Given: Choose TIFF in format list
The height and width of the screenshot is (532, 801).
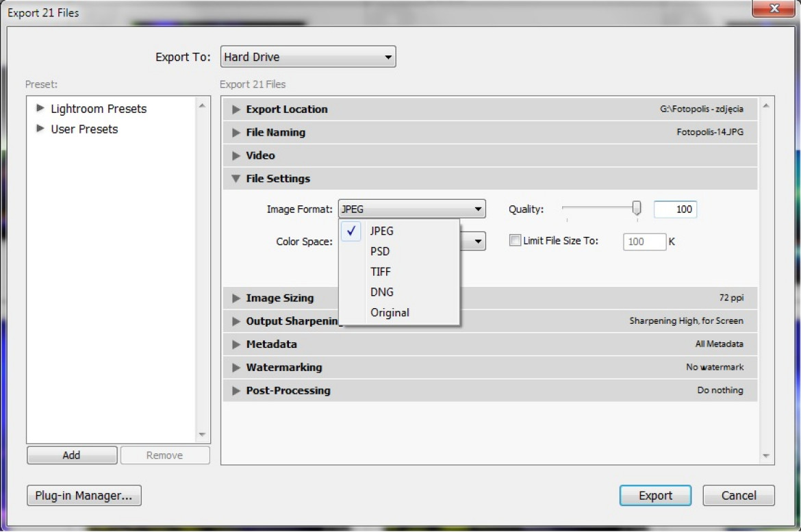Looking at the screenshot, I should tap(400, 272).
